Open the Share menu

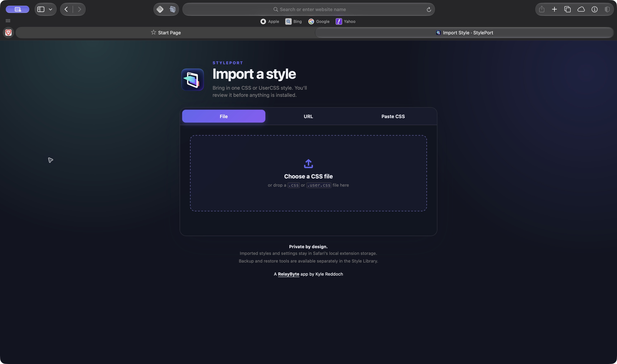point(542,9)
